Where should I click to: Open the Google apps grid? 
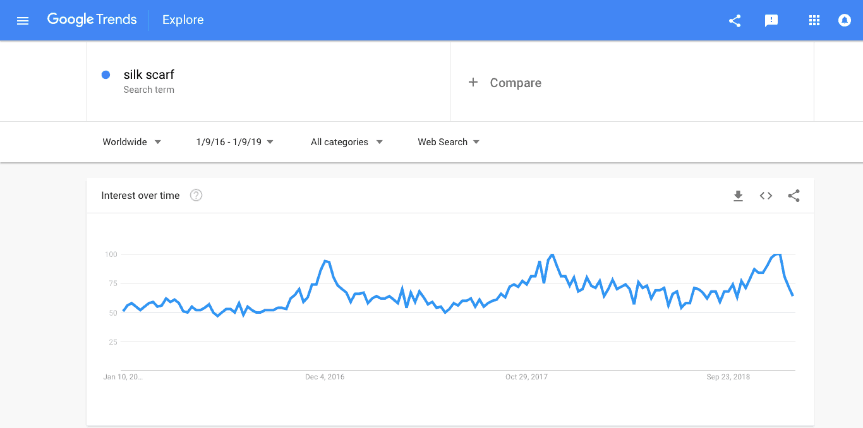coord(814,20)
